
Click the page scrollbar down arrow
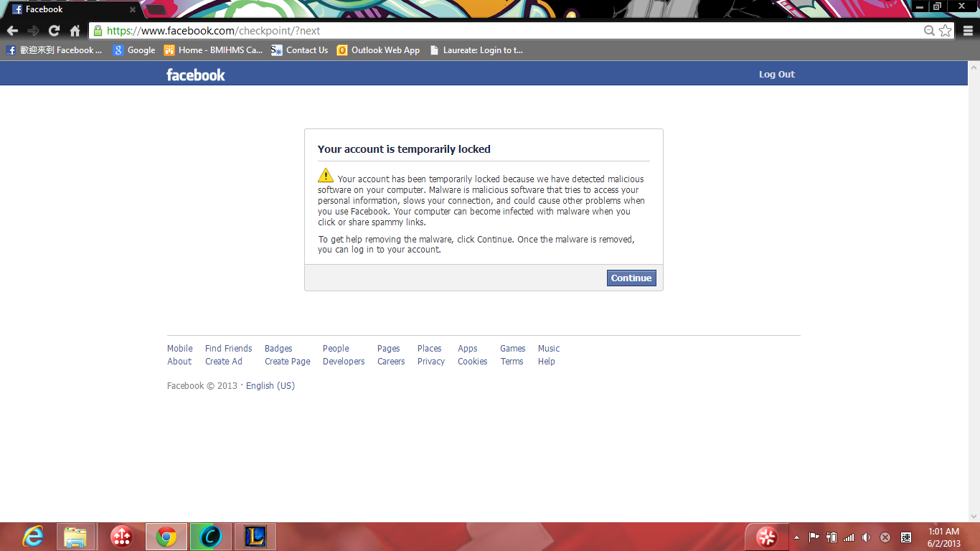(974, 517)
